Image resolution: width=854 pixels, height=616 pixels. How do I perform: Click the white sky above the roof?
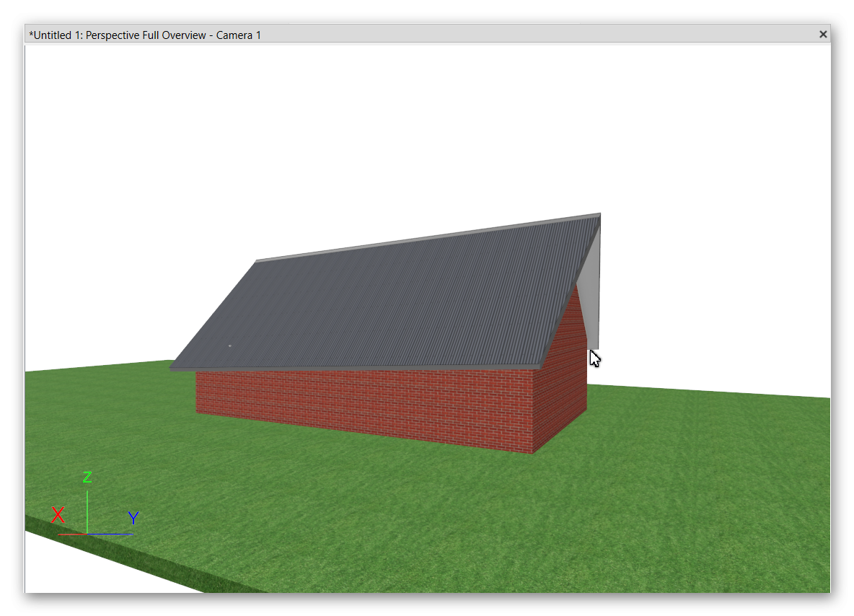point(361,144)
